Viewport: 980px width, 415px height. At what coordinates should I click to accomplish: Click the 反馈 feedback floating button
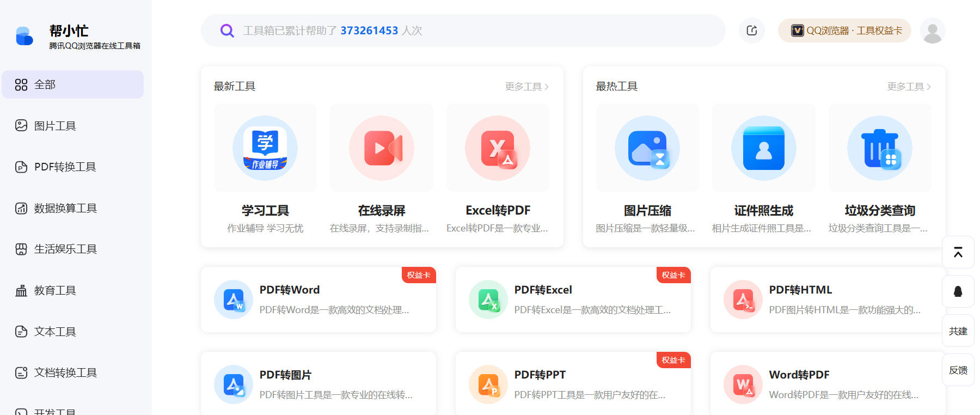tap(958, 370)
